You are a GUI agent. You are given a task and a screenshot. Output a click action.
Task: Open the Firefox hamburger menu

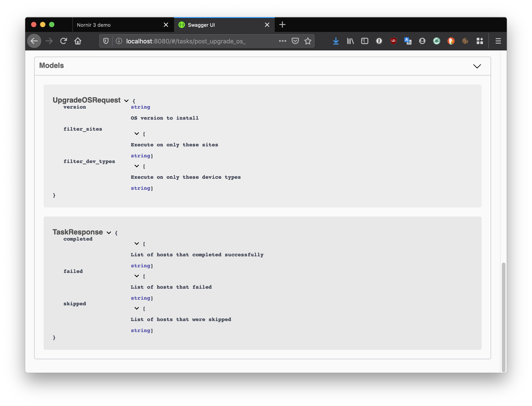coord(498,41)
